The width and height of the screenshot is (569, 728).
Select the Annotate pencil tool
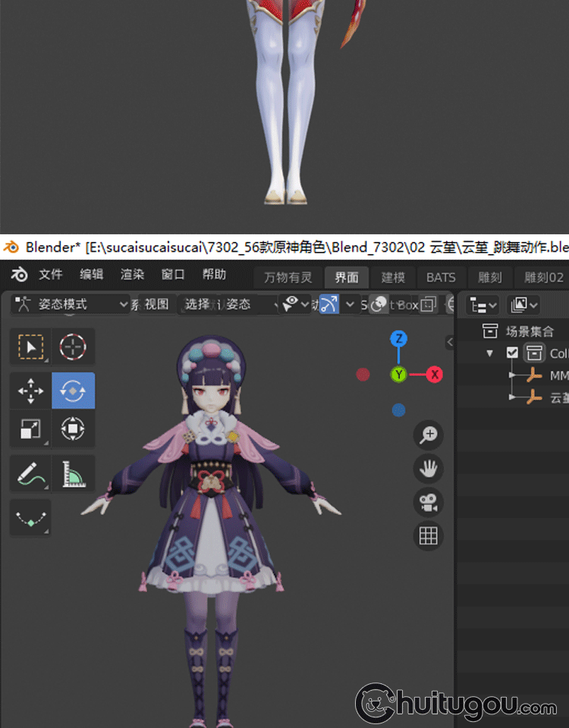31,473
